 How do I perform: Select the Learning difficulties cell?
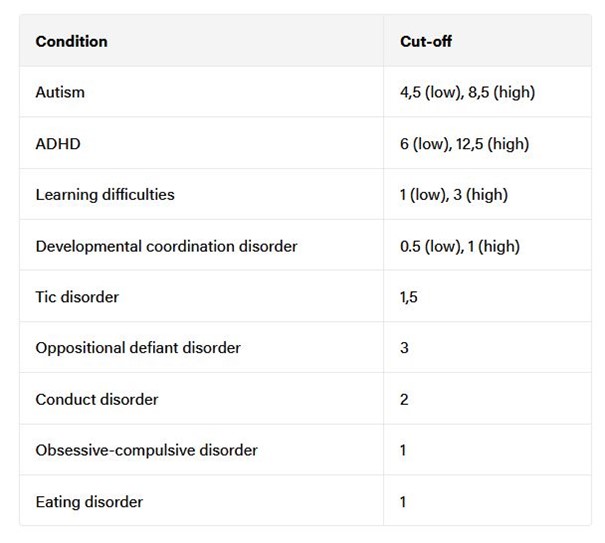pos(105,194)
